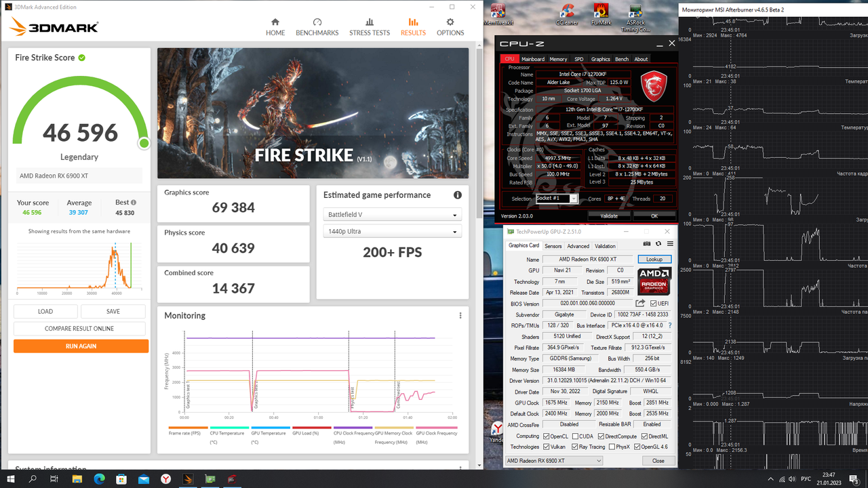Click the BIOS export share icon in GPU-Z

tap(640, 304)
